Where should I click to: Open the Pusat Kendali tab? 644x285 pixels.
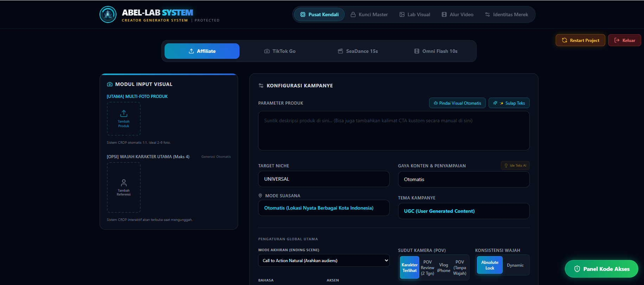[319, 14]
